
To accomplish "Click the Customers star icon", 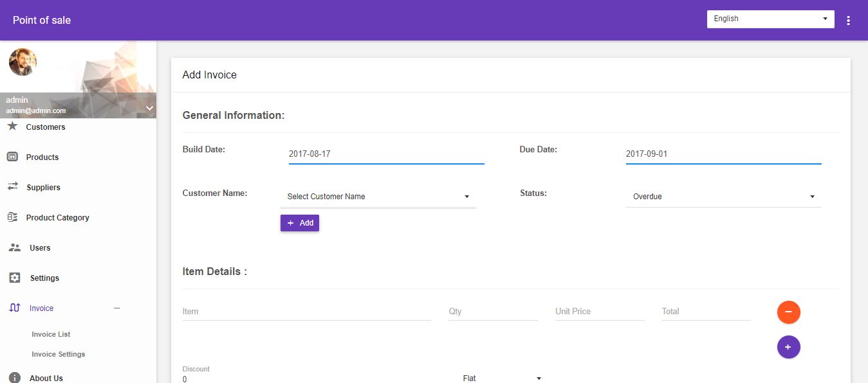I will (x=12, y=126).
